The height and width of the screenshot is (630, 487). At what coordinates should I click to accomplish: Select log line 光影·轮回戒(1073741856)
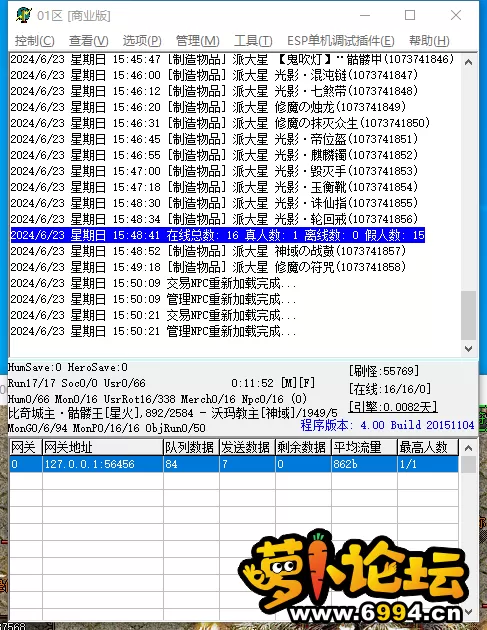click(x=214, y=219)
